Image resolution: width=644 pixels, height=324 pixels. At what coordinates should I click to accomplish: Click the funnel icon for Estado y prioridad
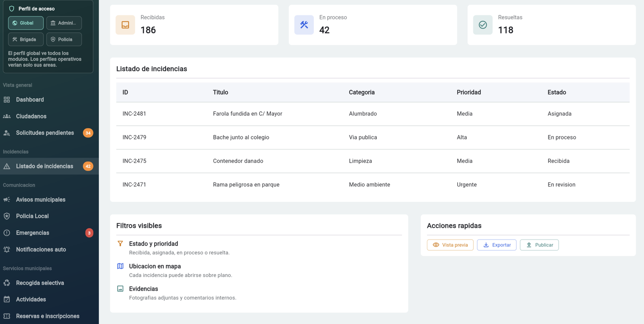(x=120, y=244)
